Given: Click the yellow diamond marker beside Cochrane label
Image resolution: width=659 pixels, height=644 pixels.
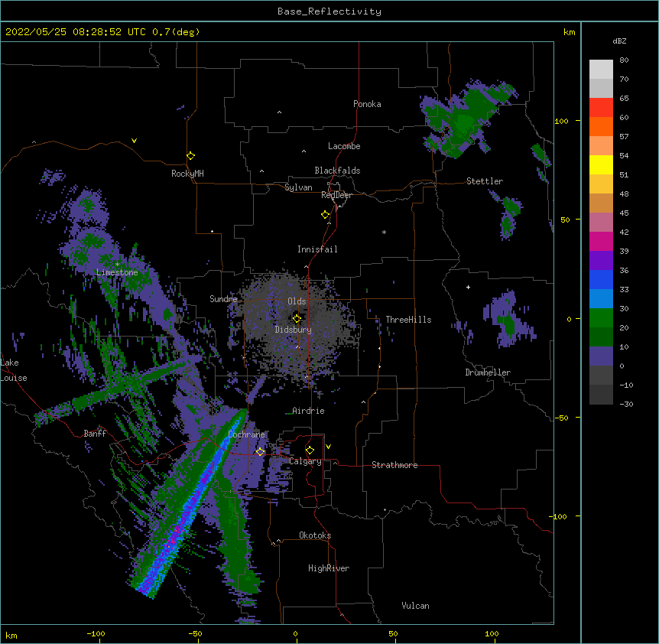Looking at the screenshot, I should click(x=260, y=452).
